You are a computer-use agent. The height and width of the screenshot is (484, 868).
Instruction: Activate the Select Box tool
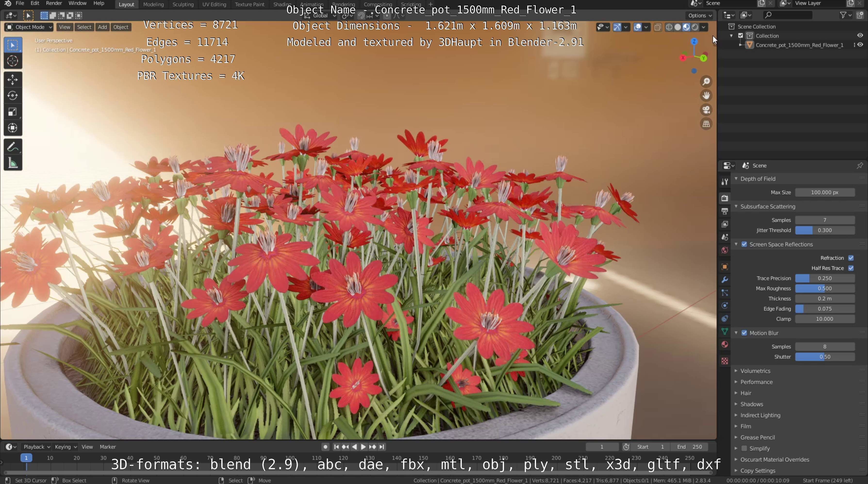click(13, 45)
